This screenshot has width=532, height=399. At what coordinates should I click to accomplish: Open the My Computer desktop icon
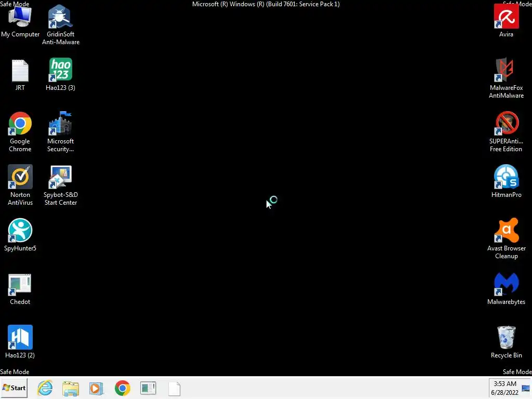[20, 22]
